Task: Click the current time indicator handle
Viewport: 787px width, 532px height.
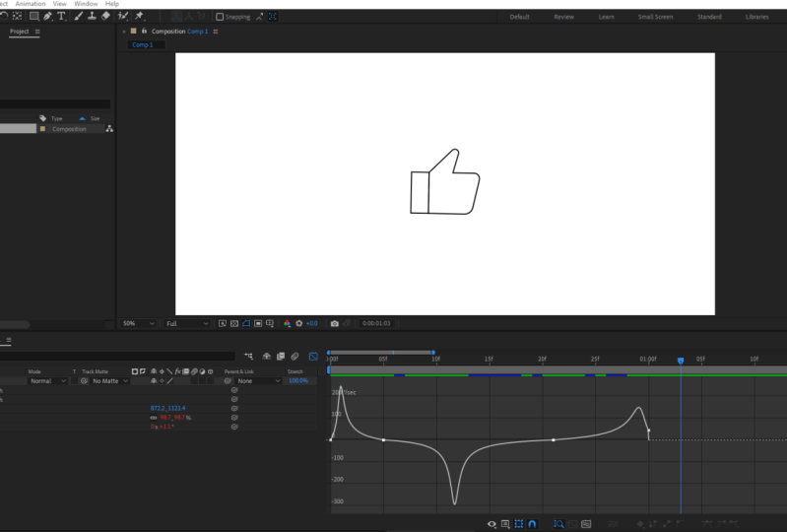Action: (681, 361)
